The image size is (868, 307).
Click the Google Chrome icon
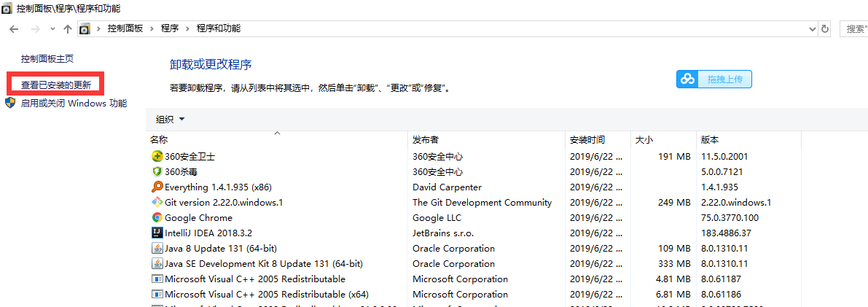(x=157, y=218)
